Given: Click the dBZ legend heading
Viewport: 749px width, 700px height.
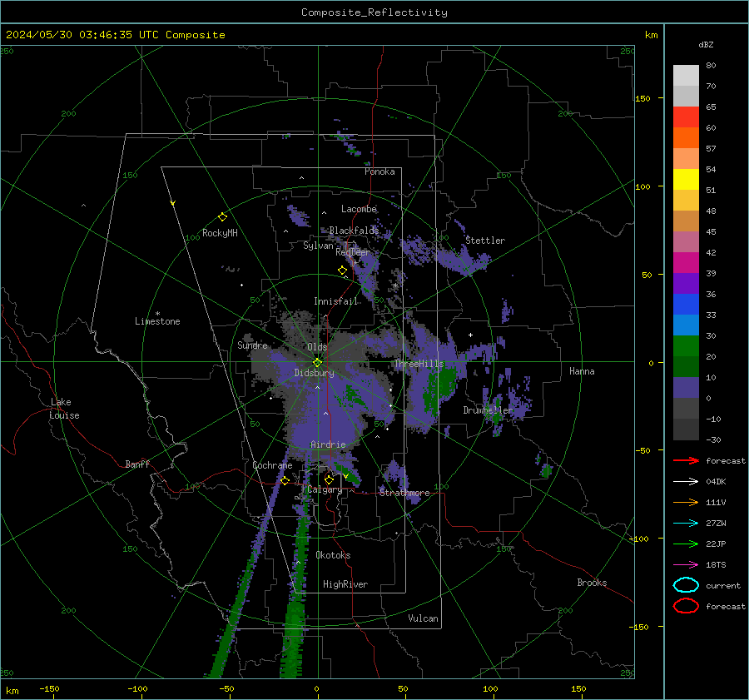Looking at the screenshot, I should coord(706,44).
